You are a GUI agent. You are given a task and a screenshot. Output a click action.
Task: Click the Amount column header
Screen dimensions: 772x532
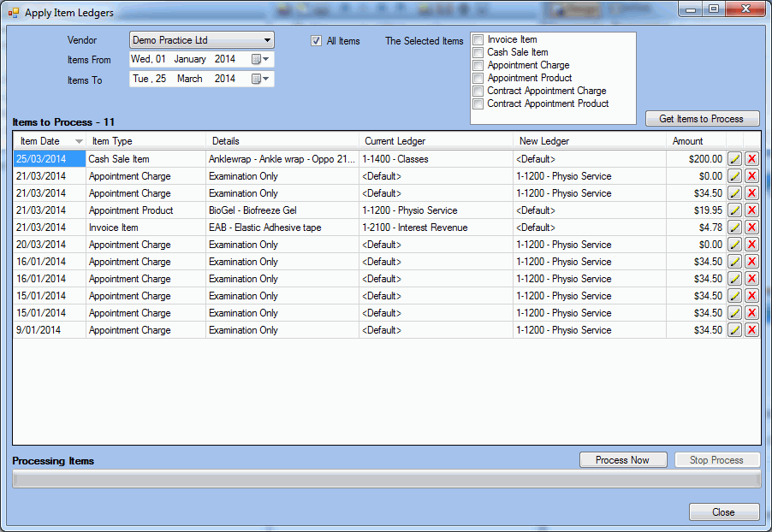[x=687, y=141]
